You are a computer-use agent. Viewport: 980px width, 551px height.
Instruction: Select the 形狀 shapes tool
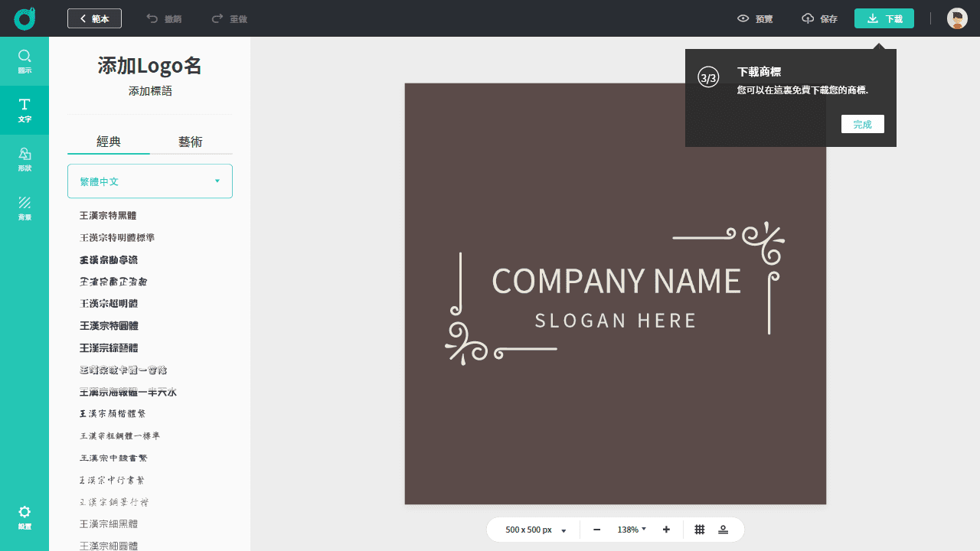point(24,159)
